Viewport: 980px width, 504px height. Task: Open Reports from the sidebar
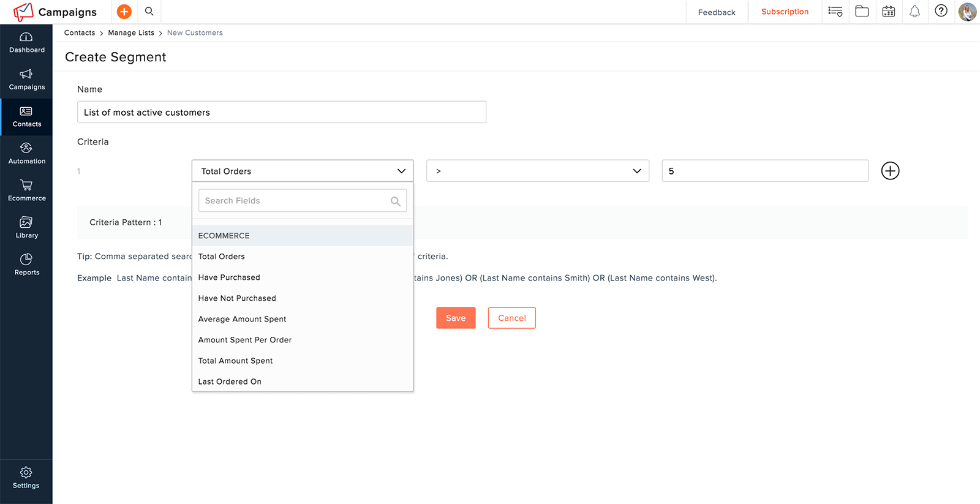(x=26, y=265)
